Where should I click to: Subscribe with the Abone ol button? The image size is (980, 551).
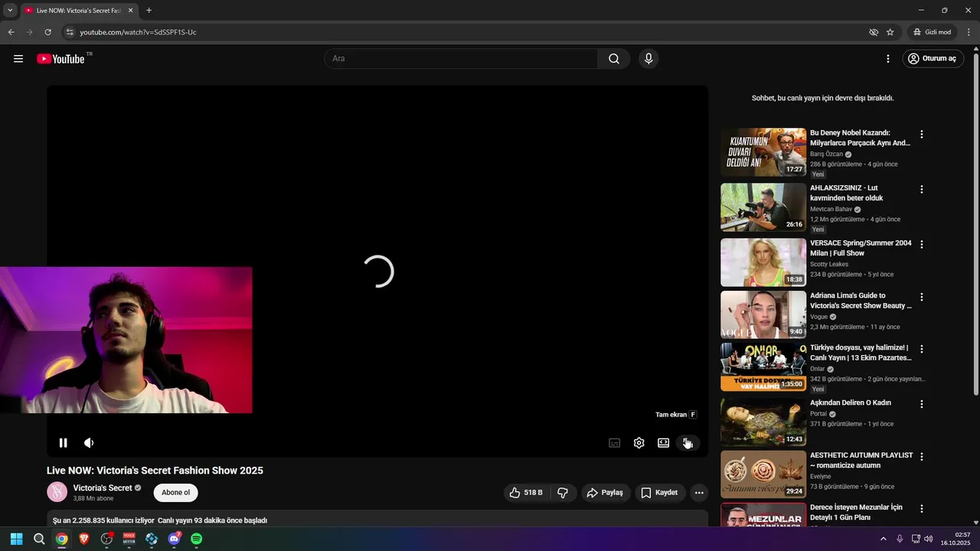pos(175,493)
